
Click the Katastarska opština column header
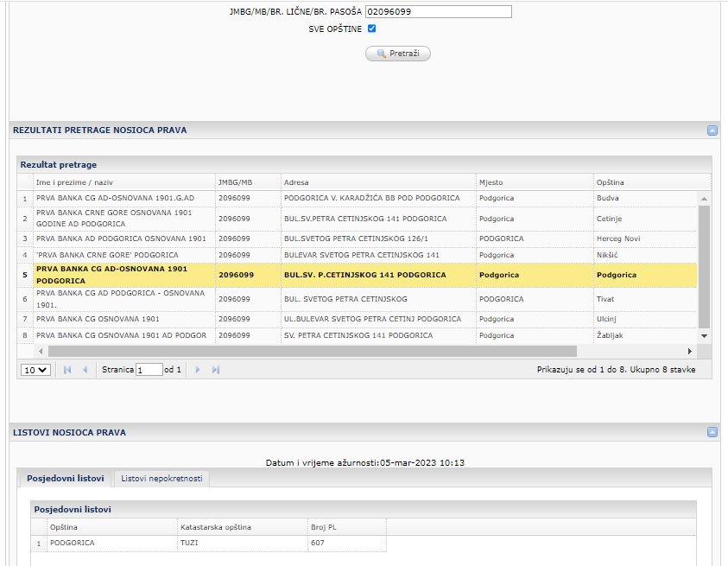coord(243,527)
